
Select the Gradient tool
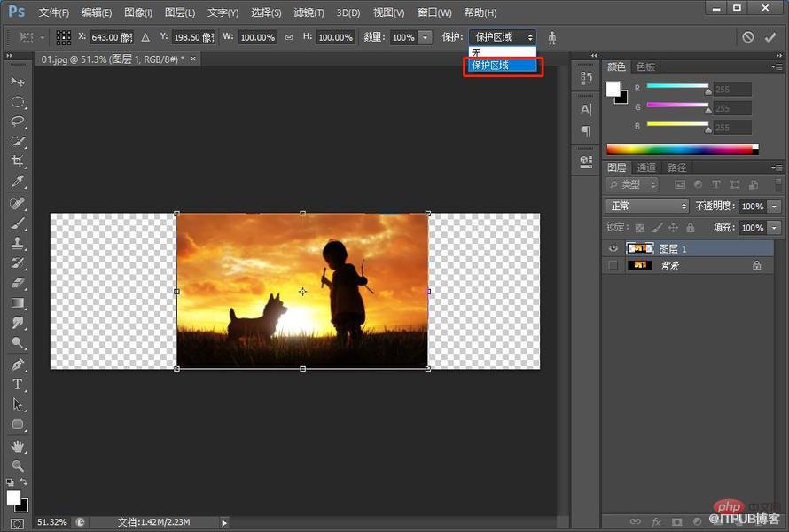point(18,303)
